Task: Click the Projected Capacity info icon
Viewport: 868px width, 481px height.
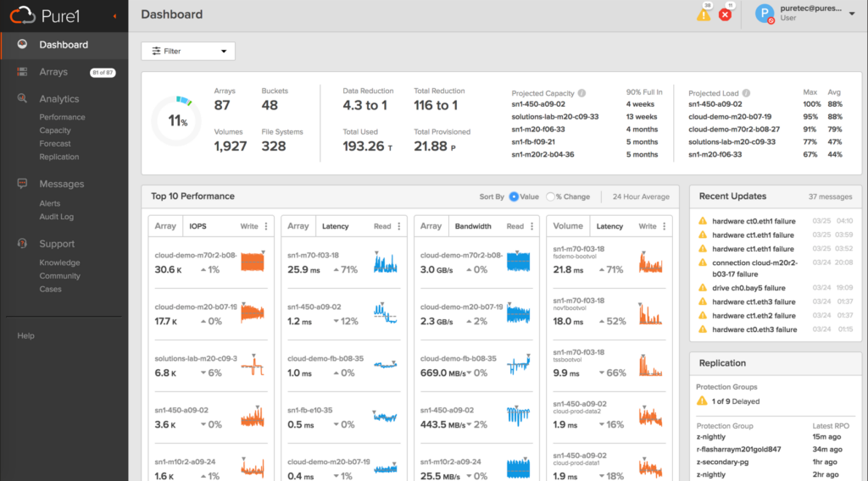Action: [582, 93]
